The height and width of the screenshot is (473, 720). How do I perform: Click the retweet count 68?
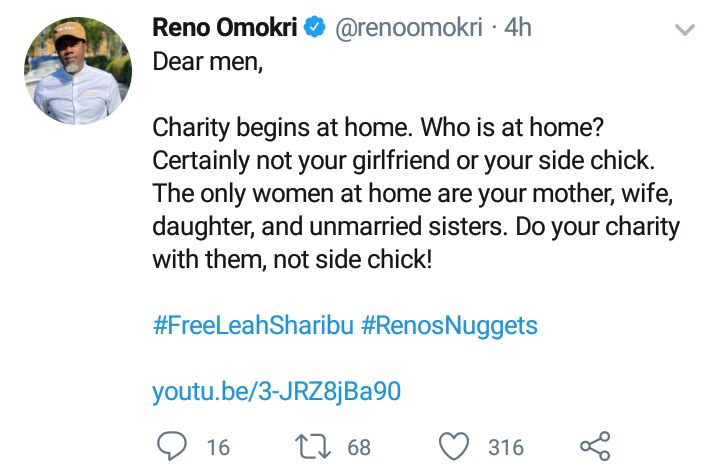(x=359, y=447)
